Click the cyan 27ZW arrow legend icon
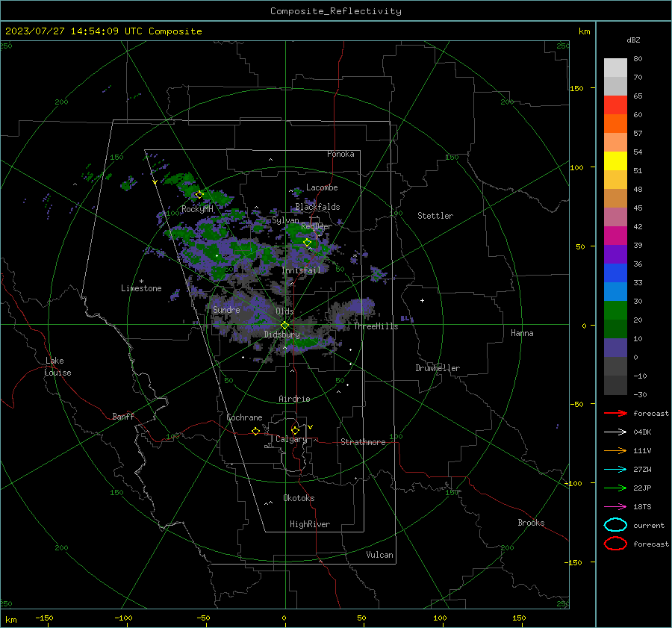 (615, 470)
